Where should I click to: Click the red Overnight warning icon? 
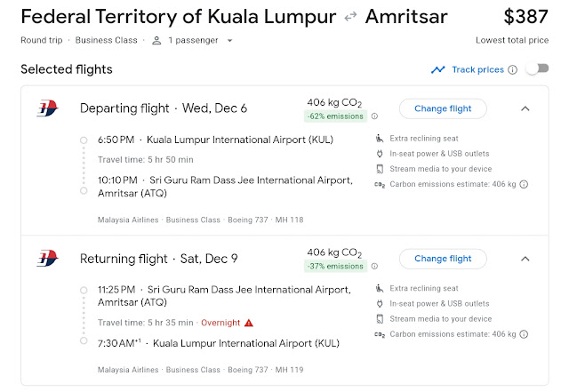click(x=249, y=323)
